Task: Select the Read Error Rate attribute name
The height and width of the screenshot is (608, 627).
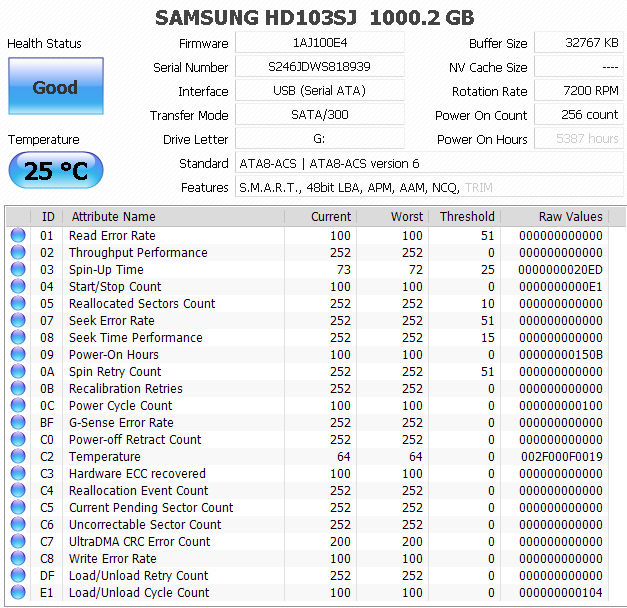Action: point(112,236)
